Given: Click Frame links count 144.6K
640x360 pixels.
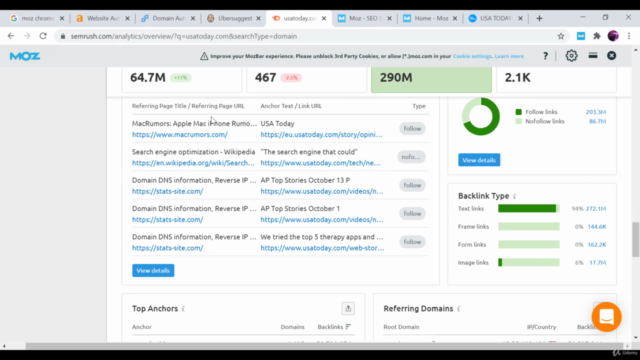Looking at the screenshot, I should 597,227.
